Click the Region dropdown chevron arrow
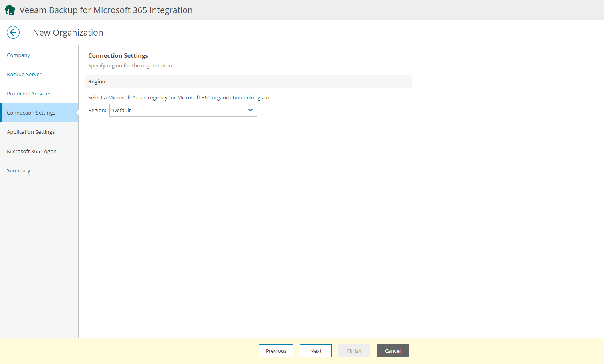 pyautogui.click(x=250, y=110)
